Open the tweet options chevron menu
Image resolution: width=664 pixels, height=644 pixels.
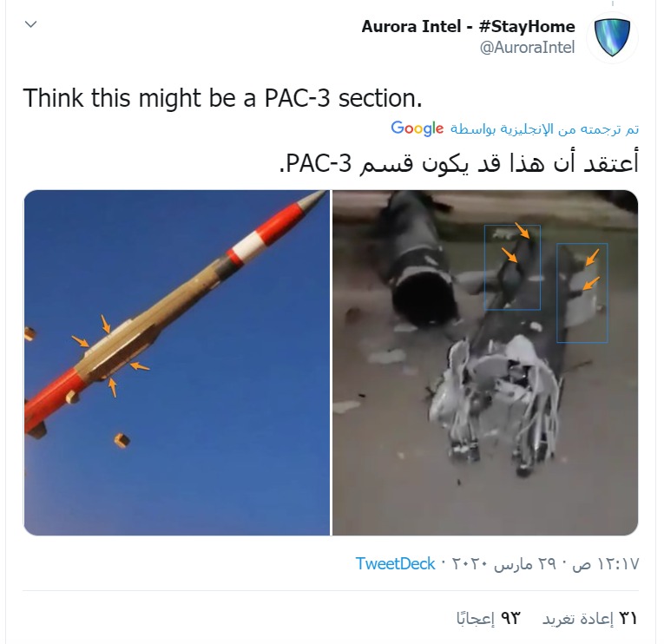pyautogui.click(x=31, y=24)
